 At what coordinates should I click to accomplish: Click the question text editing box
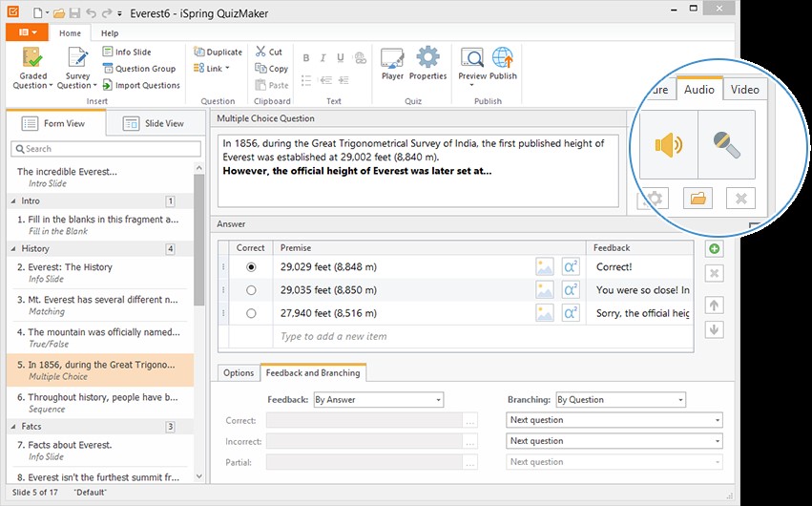[x=418, y=171]
